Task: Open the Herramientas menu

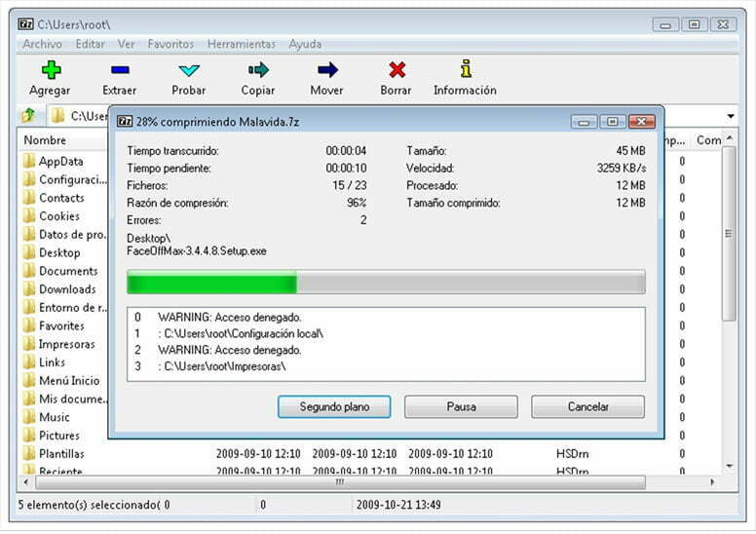Action: (x=241, y=44)
